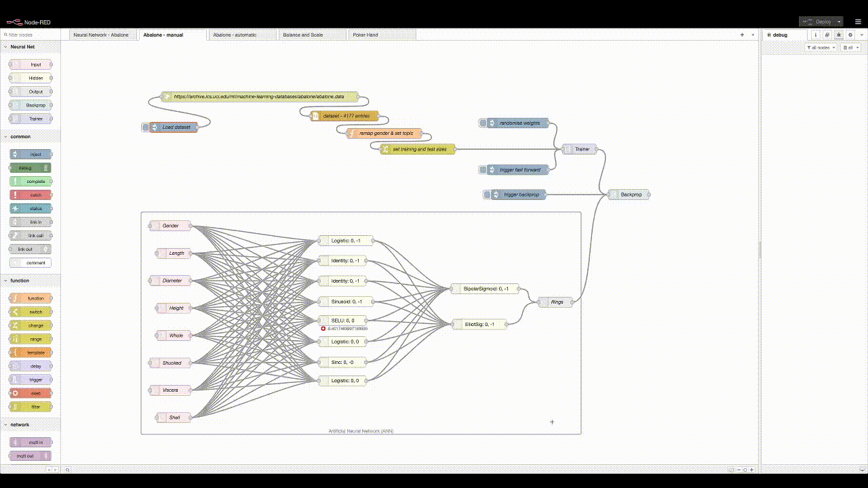
Task: Toggle the navigator map icon
Action: click(730, 470)
